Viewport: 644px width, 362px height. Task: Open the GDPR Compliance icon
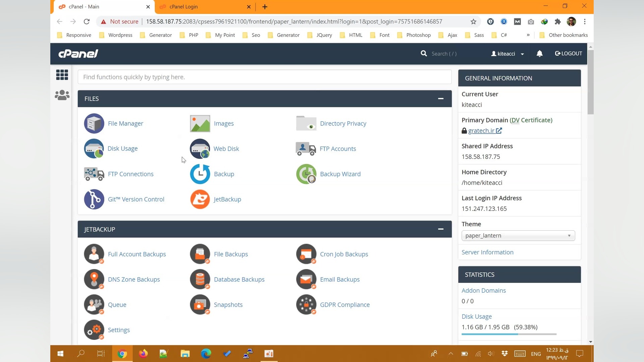coord(306,305)
